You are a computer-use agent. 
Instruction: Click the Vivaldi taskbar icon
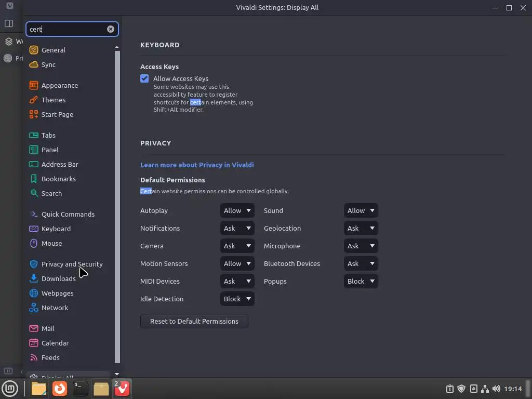click(x=122, y=389)
